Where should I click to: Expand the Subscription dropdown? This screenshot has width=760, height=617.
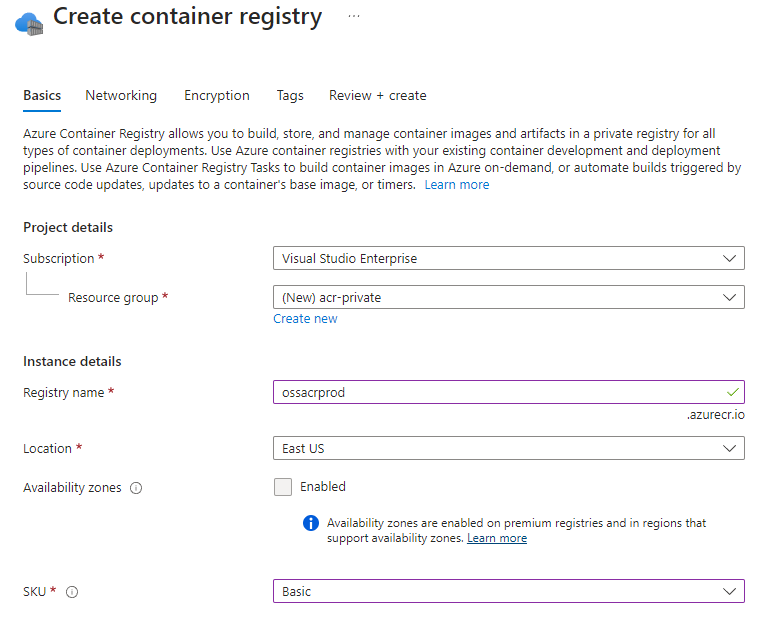click(508, 258)
